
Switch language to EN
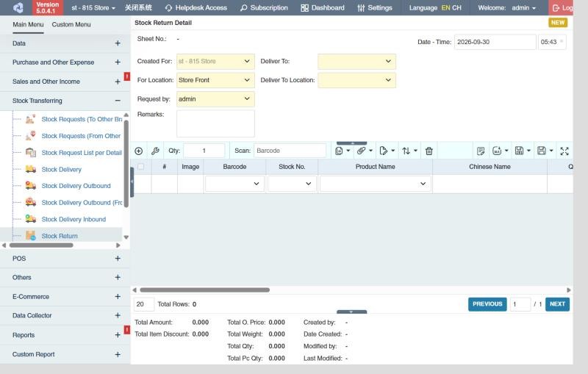446,7
